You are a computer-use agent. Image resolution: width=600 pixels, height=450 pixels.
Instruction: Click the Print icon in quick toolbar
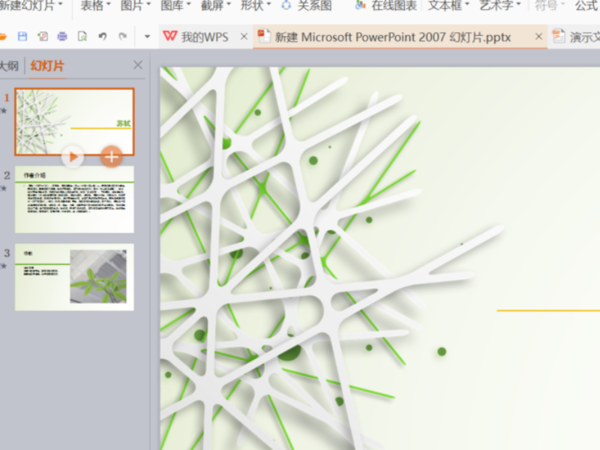click(62, 36)
